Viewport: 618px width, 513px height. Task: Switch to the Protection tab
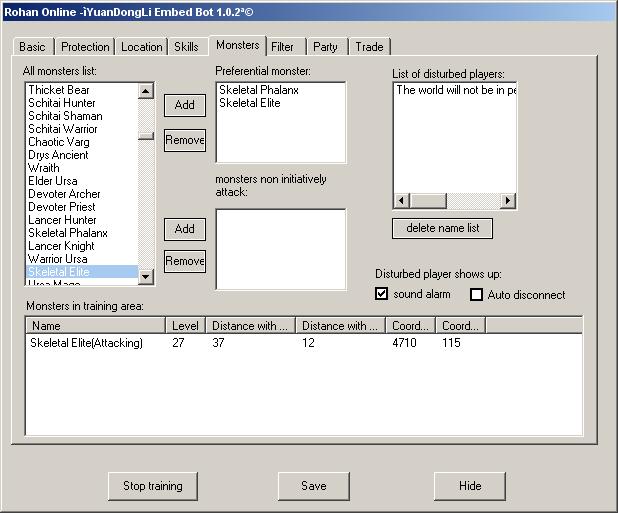[x=85, y=47]
